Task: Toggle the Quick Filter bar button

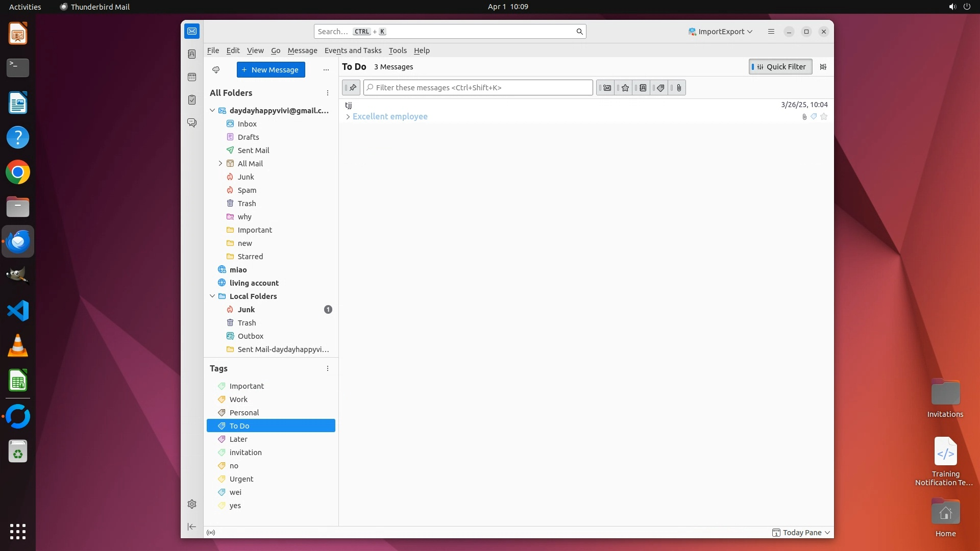Action: [x=780, y=67]
